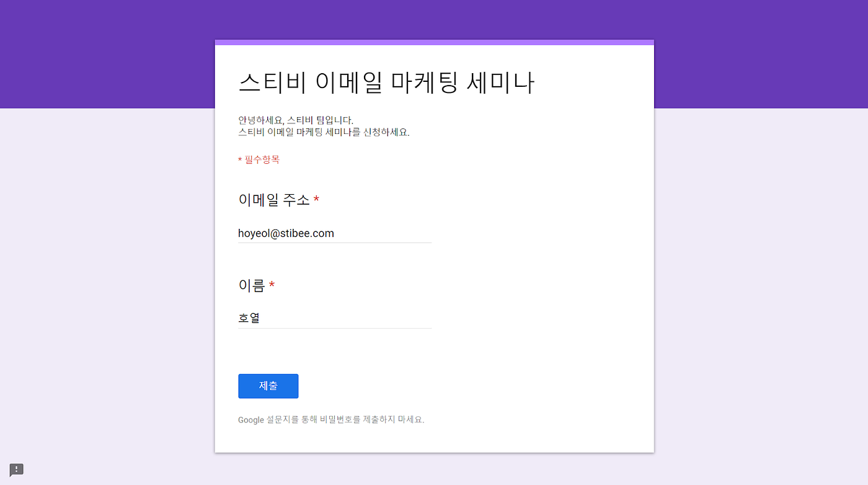Click the 이름 question label
Image resolution: width=868 pixels, height=485 pixels.
(x=257, y=285)
